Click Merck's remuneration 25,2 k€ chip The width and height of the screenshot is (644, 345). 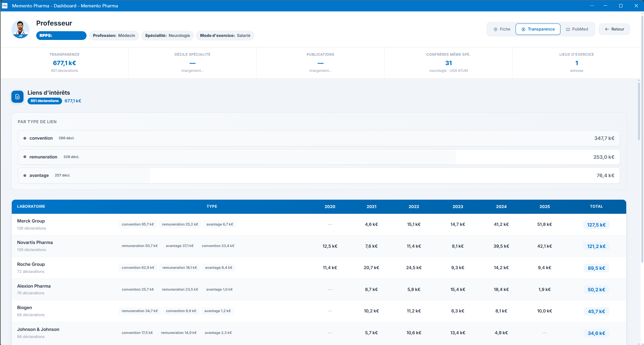click(x=180, y=225)
